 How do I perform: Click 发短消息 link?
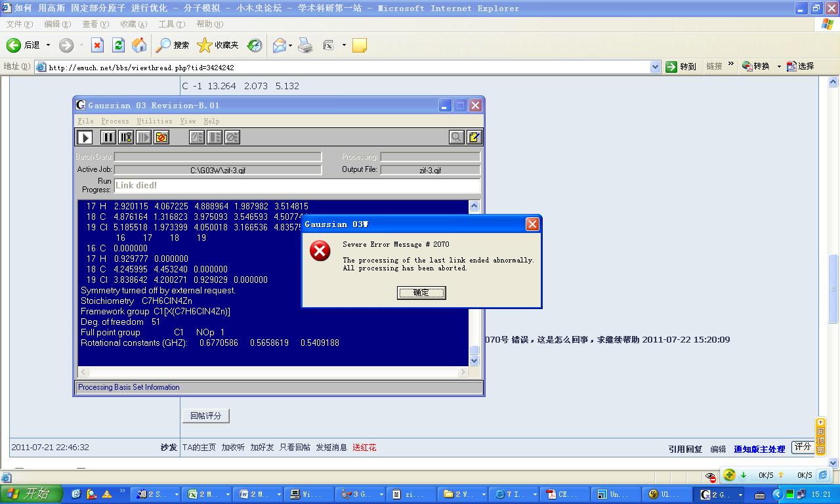[331, 448]
